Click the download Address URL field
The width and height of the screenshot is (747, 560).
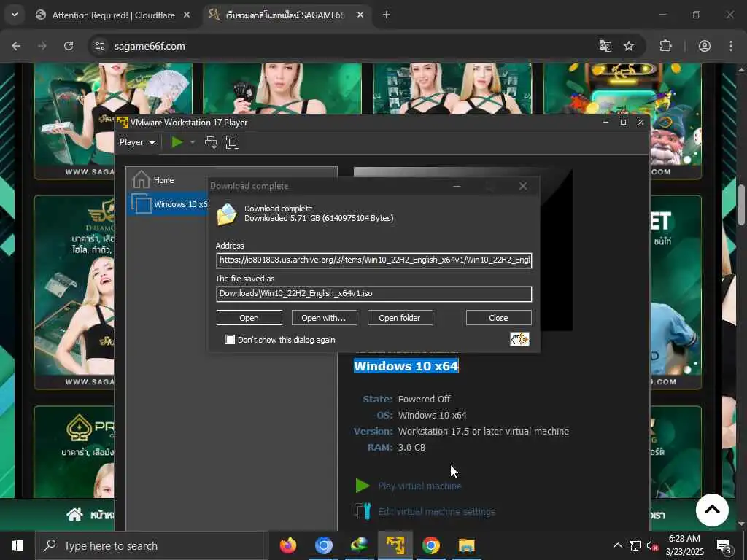[374, 260]
